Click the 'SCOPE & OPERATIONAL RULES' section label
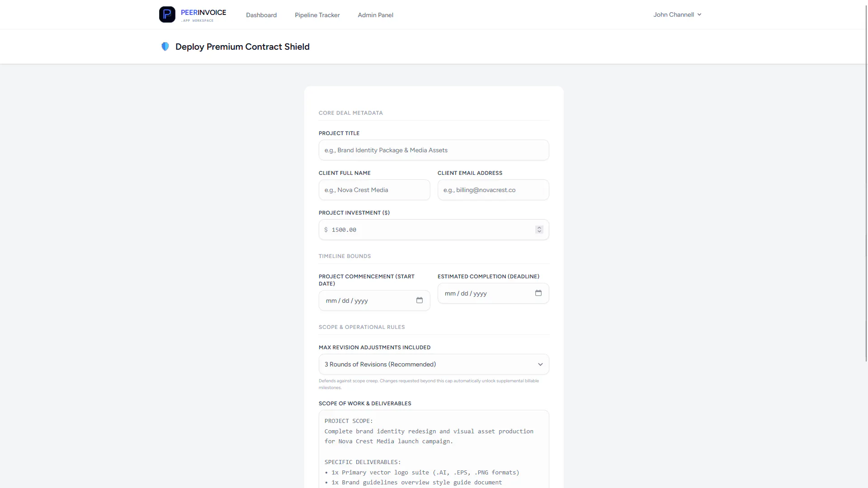The width and height of the screenshot is (868, 488). click(x=362, y=327)
